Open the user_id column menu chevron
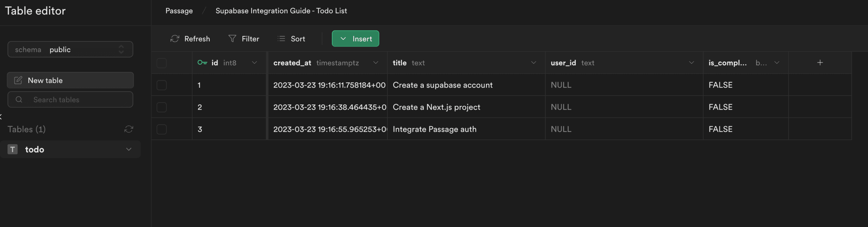 click(x=691, y=62)
